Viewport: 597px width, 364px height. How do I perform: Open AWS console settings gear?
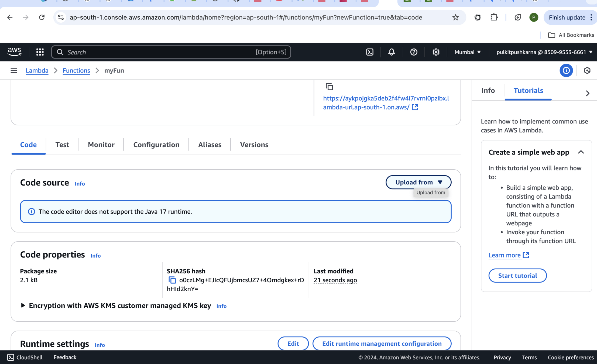pyautogui.click(x=436, y=52)
